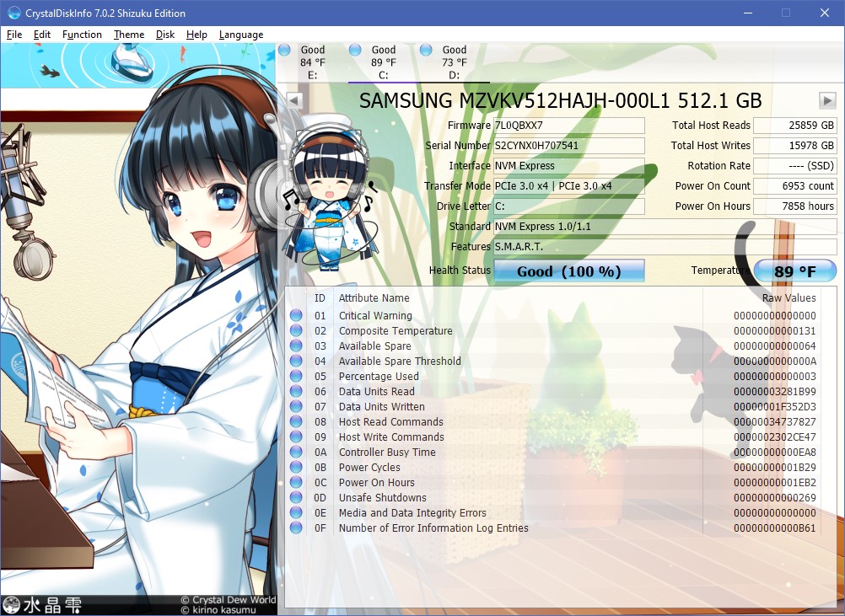This screenshot has width=845, height=616.
Task: Open the Disk menu
Action: 165,35
